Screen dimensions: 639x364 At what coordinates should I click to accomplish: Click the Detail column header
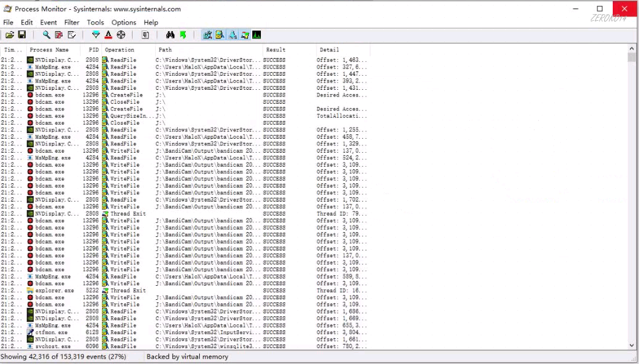(343, 49)
